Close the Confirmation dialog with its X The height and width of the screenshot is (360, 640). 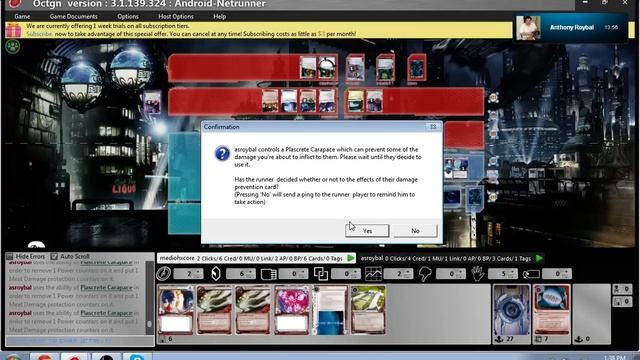(x=433, y=127)
